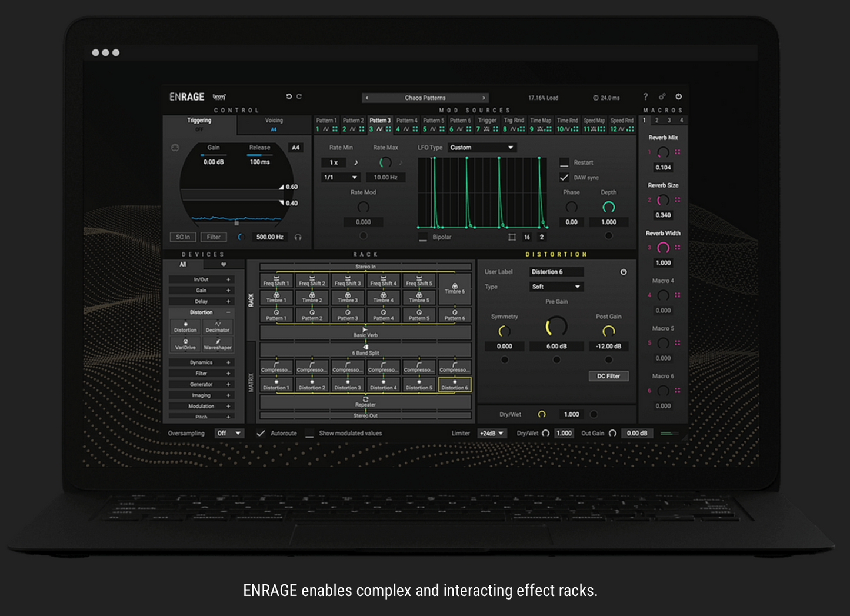Enable the Restart checkbox
The image size is (850, 616).
point(564,162)
